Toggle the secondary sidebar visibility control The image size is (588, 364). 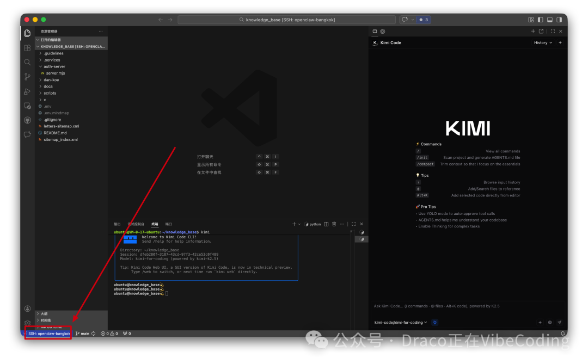pos(559,20)
